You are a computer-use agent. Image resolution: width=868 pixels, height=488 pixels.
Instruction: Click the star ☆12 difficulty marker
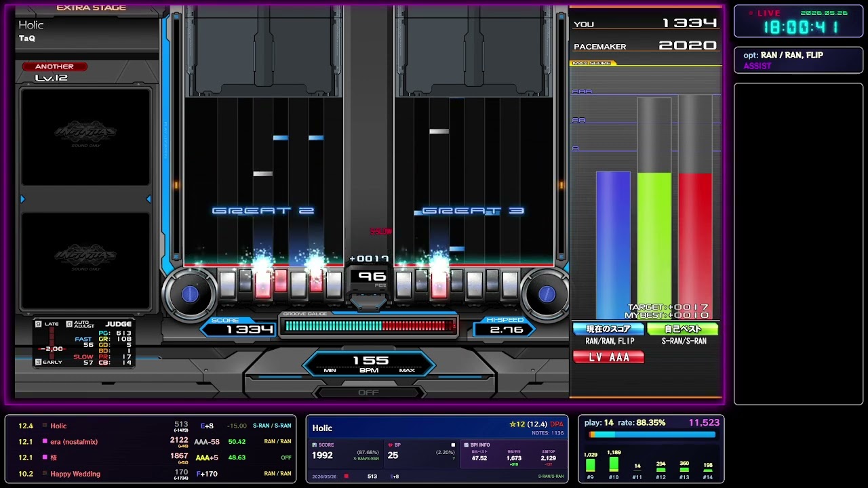518,424
